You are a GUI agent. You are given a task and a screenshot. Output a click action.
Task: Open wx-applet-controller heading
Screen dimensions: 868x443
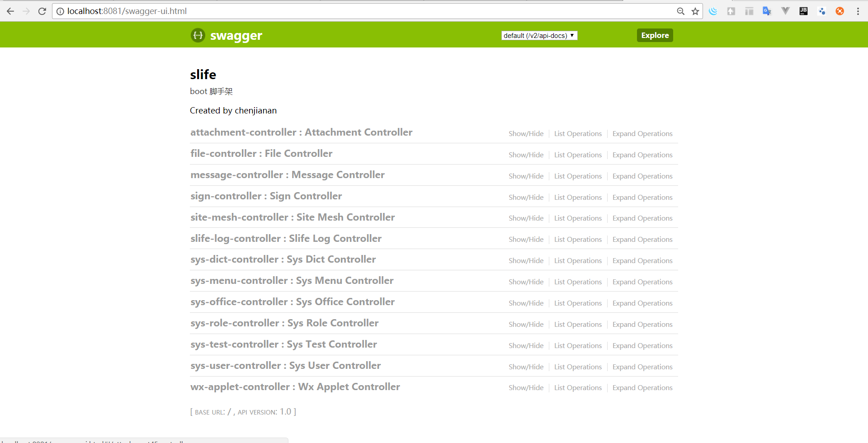tap(295, 387)
